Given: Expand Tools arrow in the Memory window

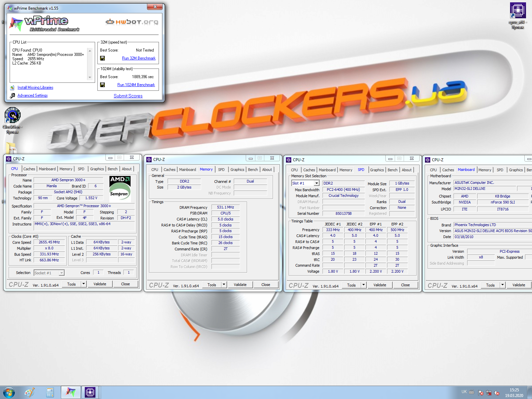Looking at the screenshot, I should pos(224,285).
